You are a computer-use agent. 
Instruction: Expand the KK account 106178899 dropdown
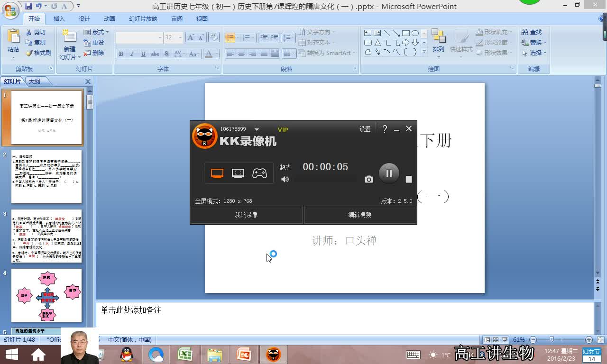[257, 129]
